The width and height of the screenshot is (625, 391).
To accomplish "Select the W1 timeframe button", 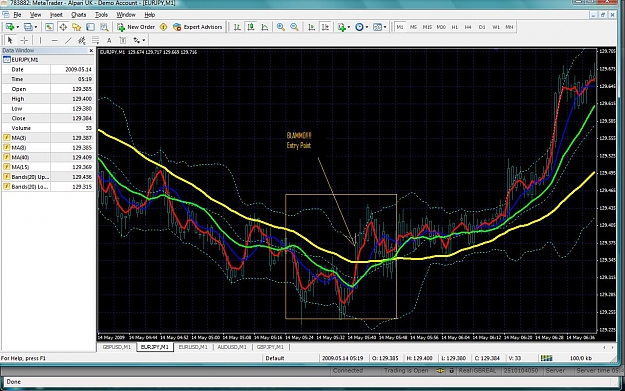I will pyautogui.click(x=496, y=27).
